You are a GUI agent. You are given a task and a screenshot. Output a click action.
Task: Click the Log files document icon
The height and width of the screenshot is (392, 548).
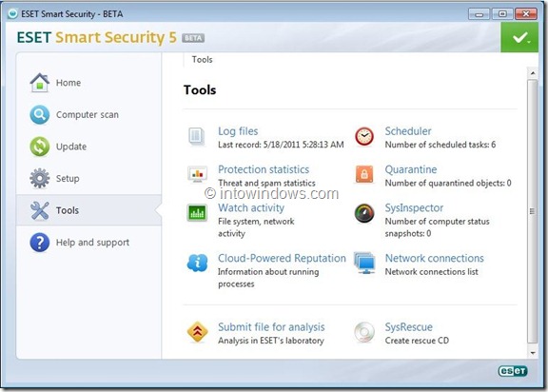click(197, 136)
